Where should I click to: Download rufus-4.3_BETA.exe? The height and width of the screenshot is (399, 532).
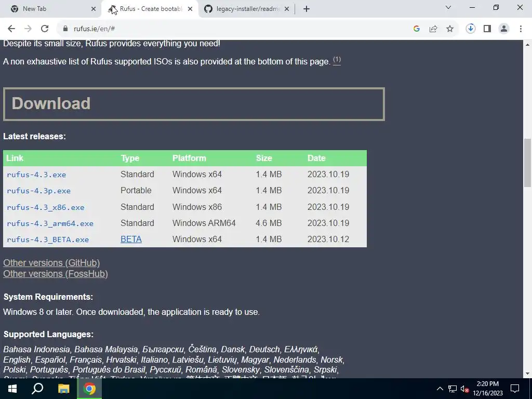click(48, 240)
